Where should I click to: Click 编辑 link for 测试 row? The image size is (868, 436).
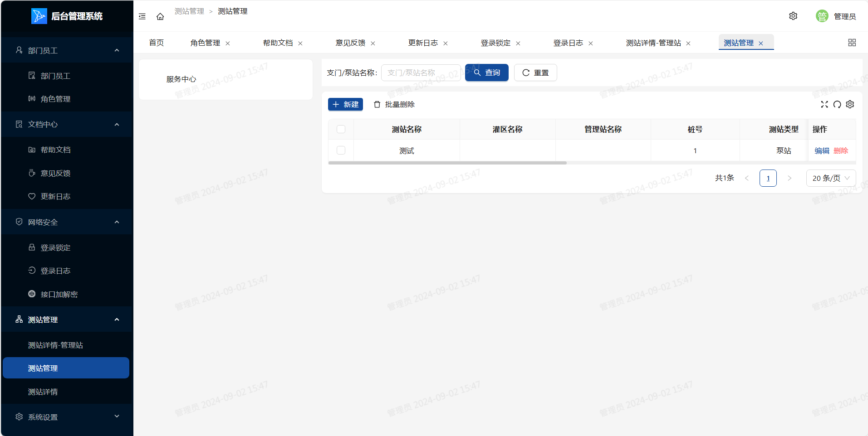tap(822, 150)
